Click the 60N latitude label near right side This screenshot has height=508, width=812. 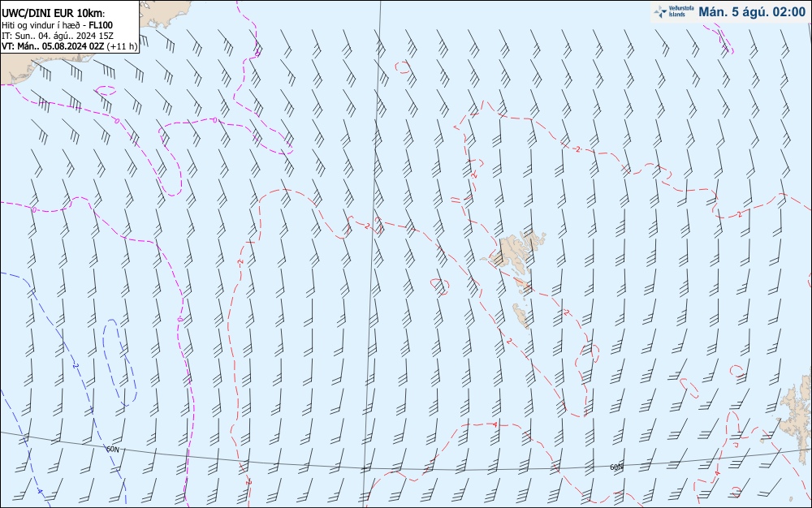[x=616, y=467]
